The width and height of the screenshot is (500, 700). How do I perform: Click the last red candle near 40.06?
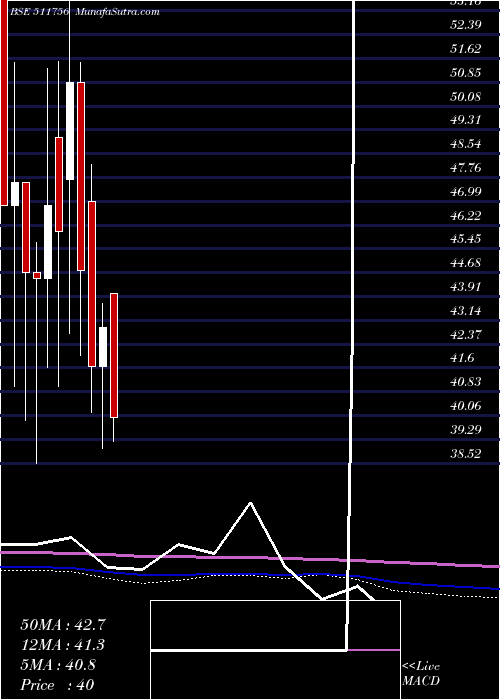(114, 355)
